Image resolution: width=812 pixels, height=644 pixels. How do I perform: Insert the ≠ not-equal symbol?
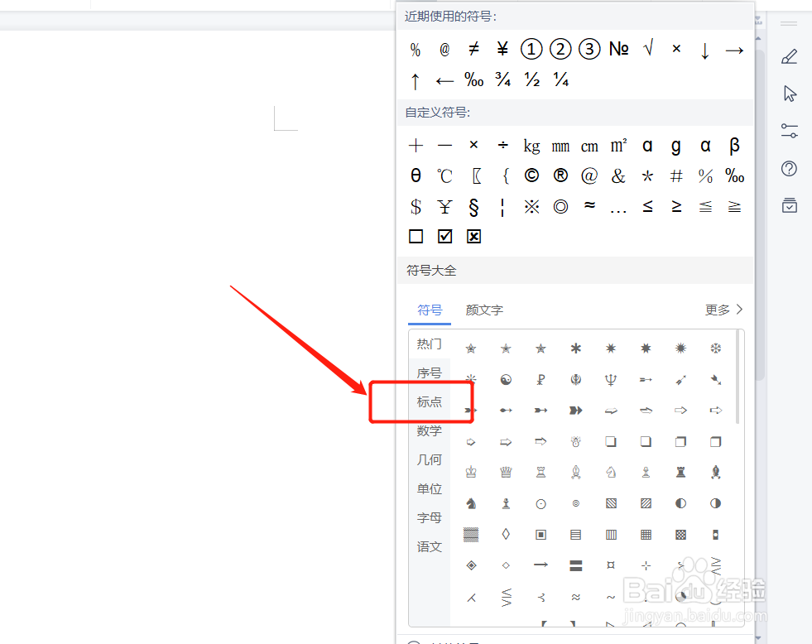473,50
